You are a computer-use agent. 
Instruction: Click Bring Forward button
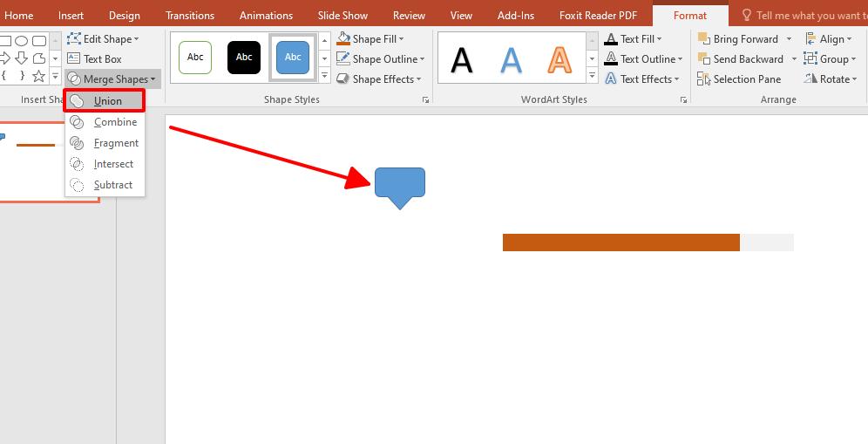click(738, 38)
